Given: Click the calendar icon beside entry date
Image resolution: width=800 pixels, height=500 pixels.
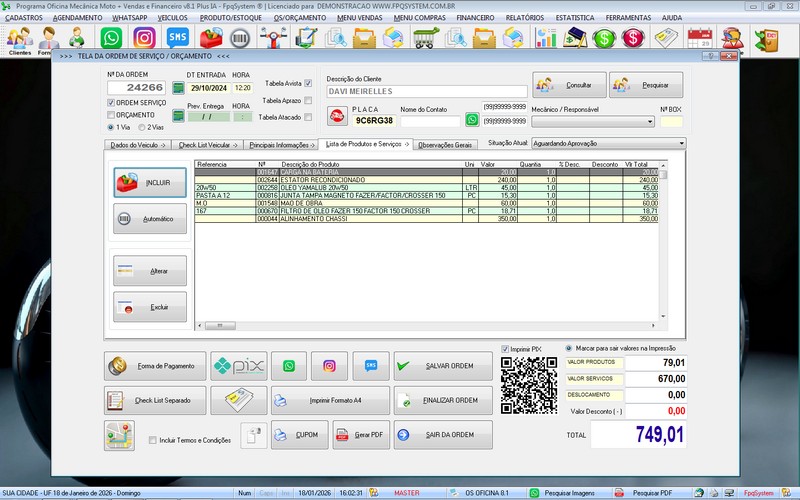Looking at the screenshot, I should pyautogui.click(x=179, y=88).
